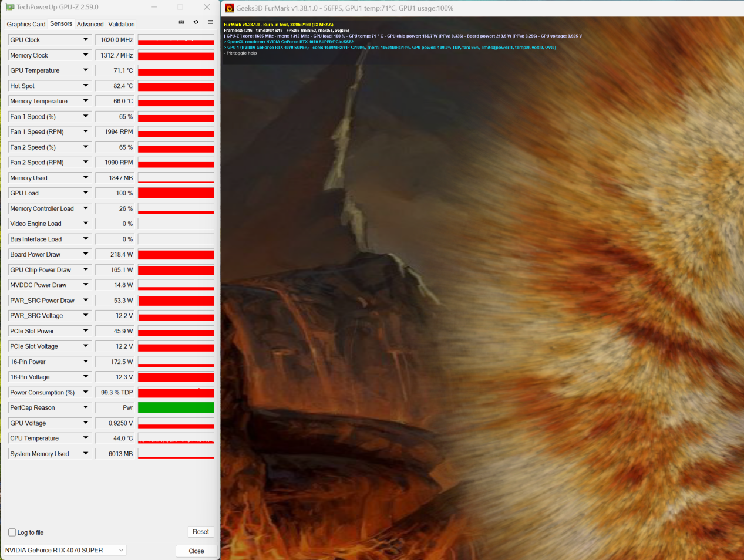Enable the Log to file checkbox
Image resolution: width=744 pixels, height=560 pixels.
(x=12, y=532)
